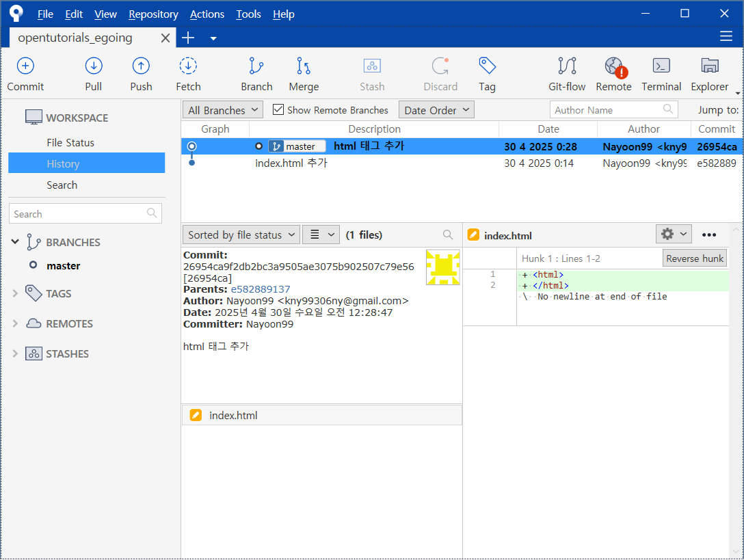Click the modified icon beside index.html in the file list
The image size is (744, 560).
(x=196, y=415)
